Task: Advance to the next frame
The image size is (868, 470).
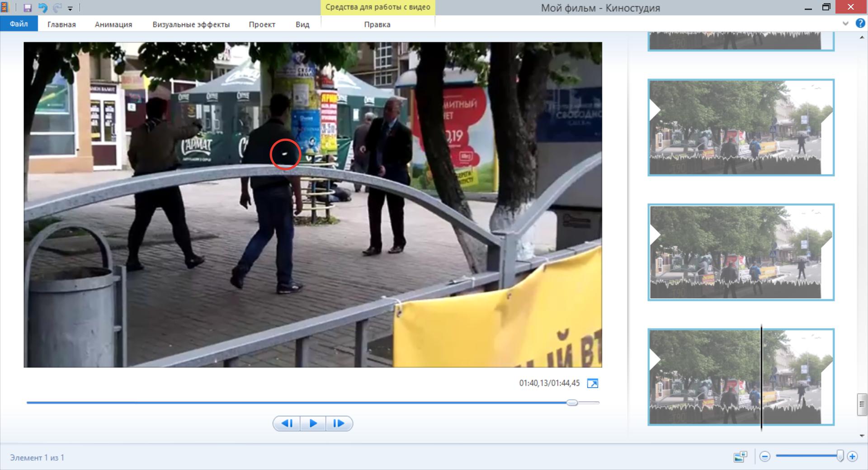Action: tap(339, 423)
